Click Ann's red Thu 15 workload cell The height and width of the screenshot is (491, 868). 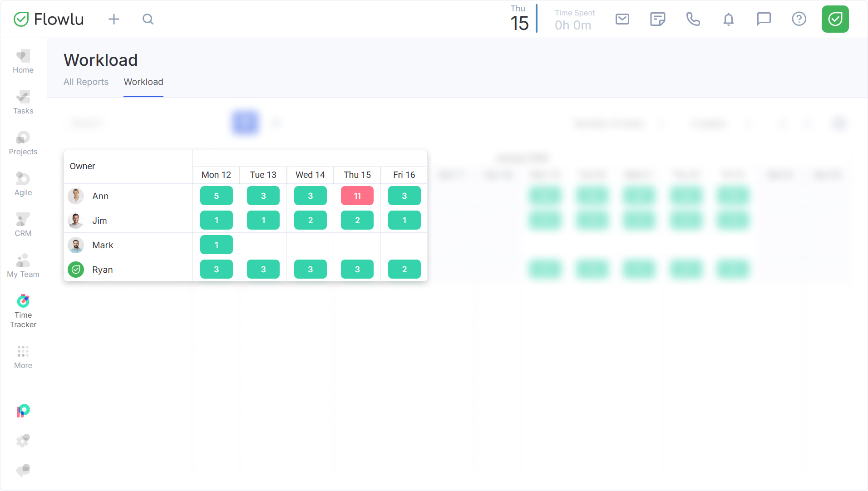tap(357, 196)
